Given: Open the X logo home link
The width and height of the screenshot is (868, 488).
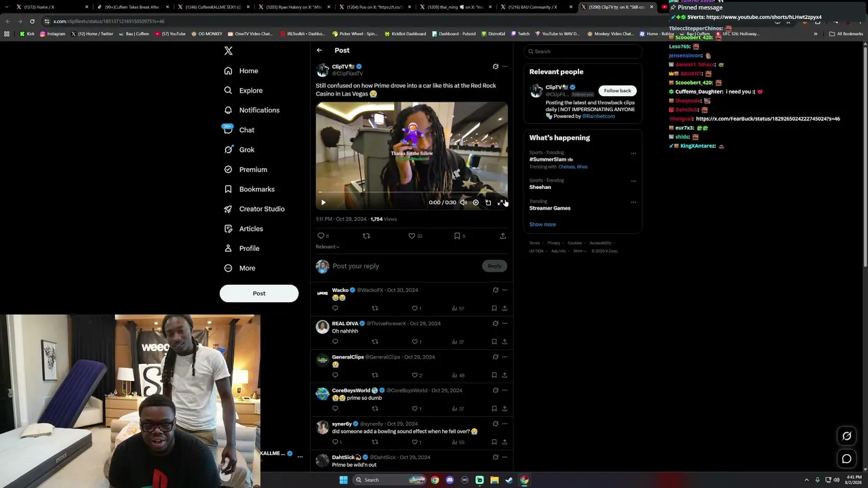Looking at the screenshot, I should pos(229,51).
